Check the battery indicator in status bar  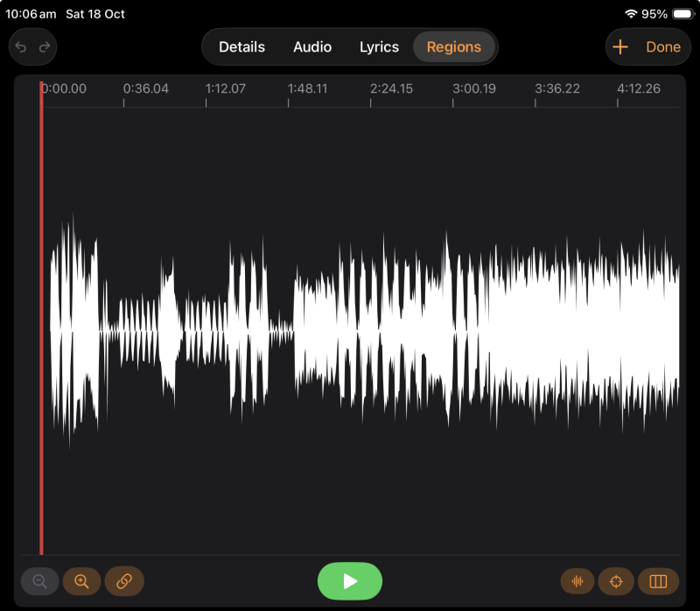682,14
